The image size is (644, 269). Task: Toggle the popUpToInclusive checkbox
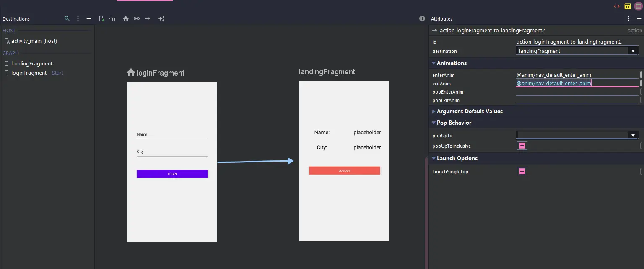click(x=522, y=146)
